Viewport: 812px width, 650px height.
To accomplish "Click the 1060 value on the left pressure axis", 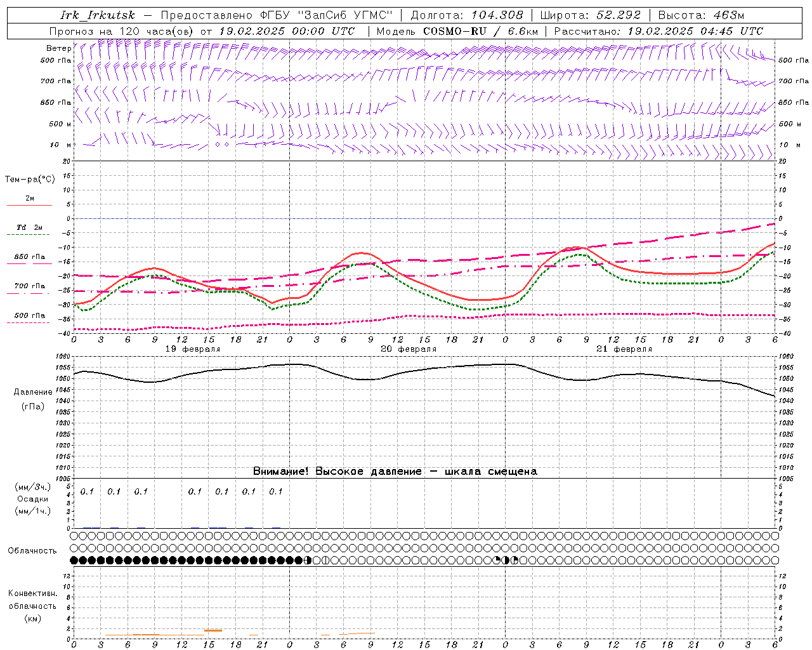I will point(64,357).
